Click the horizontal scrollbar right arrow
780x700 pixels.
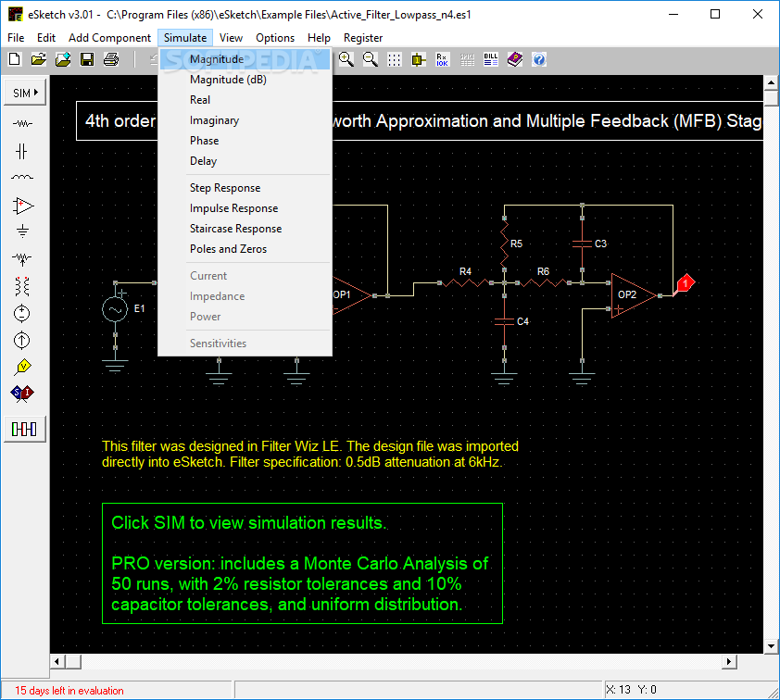point(730,661)
